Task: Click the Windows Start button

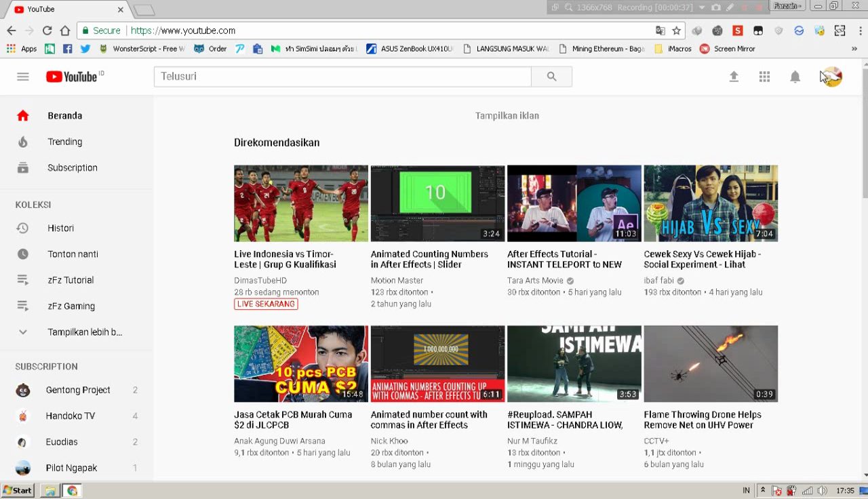Action: pos(18,490)
